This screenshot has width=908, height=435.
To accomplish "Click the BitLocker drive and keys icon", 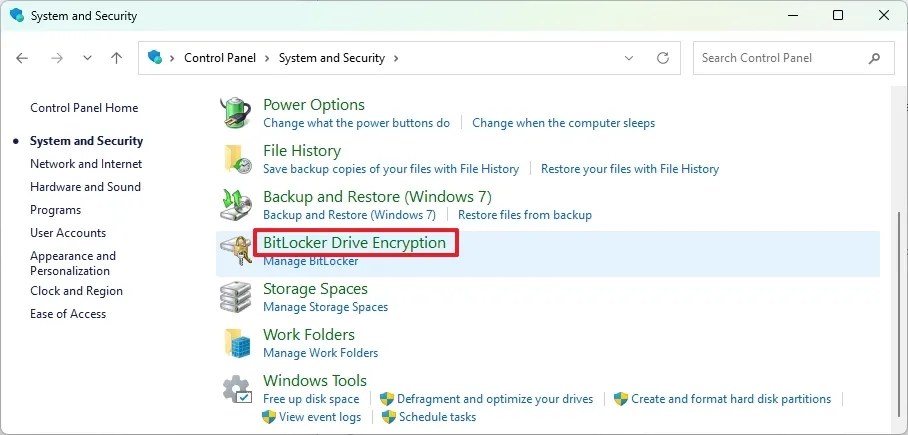I will pos(236,250).
